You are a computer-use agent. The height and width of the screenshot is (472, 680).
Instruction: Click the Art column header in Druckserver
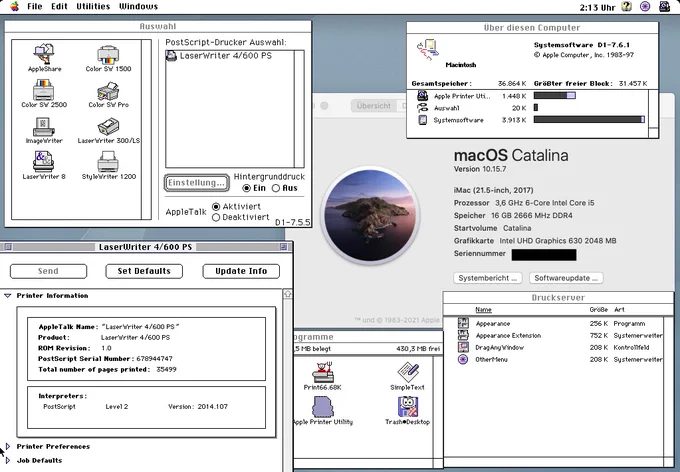[x=619, y=309]
